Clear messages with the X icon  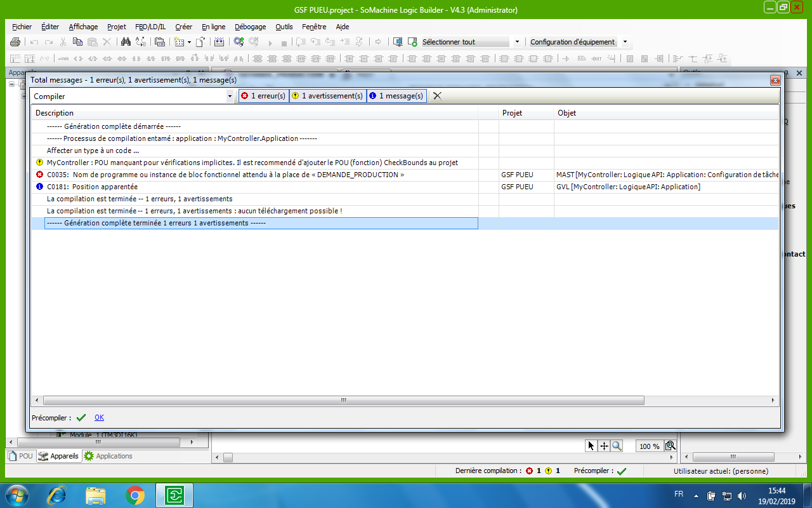[x=437, y=96]
